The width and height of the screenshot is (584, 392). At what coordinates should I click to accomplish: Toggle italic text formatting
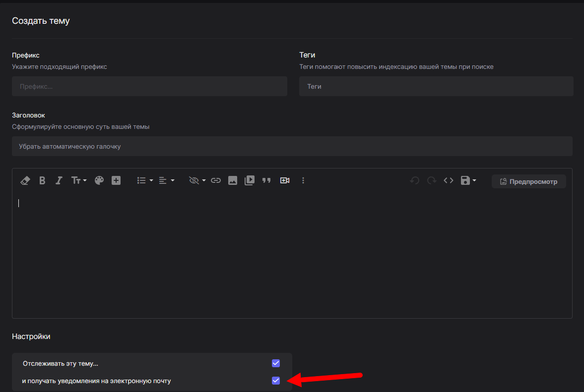pos(59,181)
